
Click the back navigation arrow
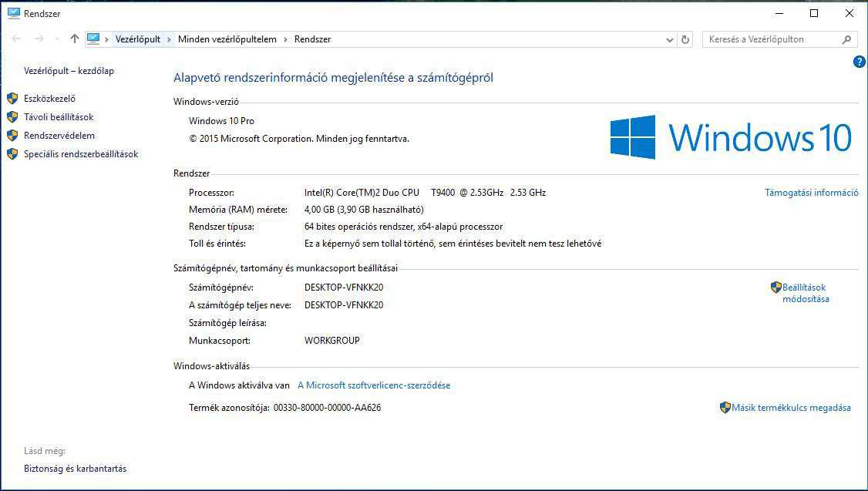click(x=17, y=39)
